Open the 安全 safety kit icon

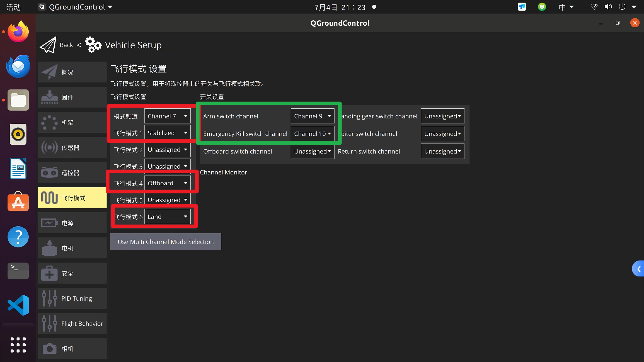pos(49,273)
